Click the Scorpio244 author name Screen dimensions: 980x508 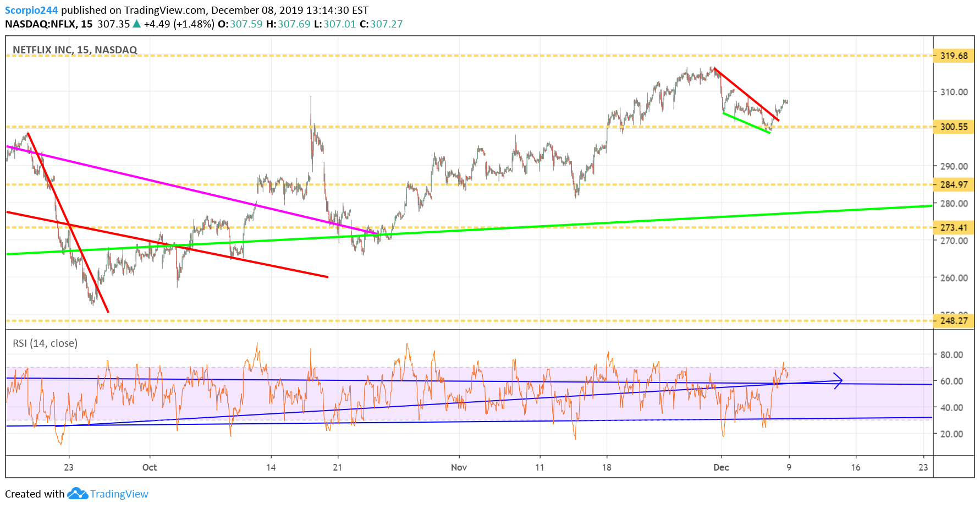31,10
